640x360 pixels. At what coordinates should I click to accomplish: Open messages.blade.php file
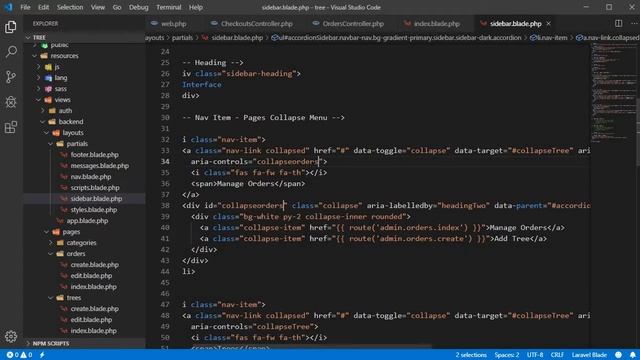[x=100, y=166]
